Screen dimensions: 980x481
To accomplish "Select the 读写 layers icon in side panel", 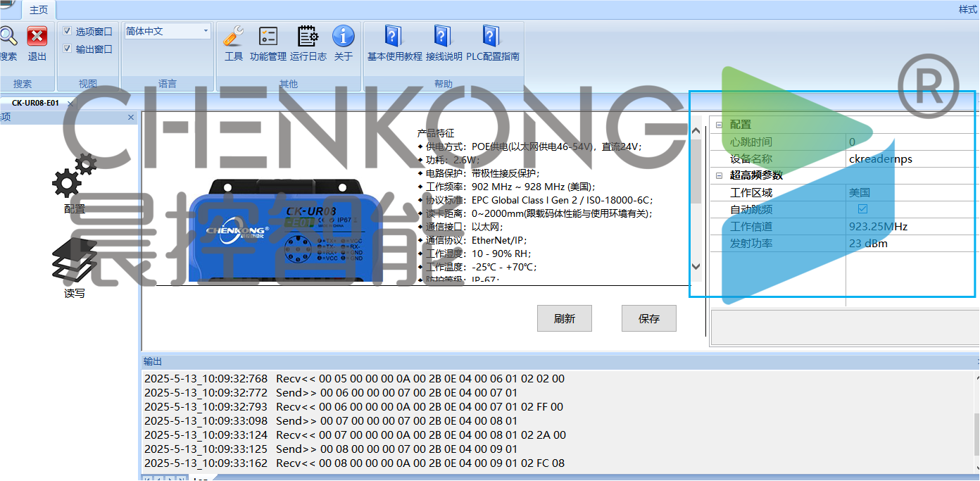I will 74,260.
